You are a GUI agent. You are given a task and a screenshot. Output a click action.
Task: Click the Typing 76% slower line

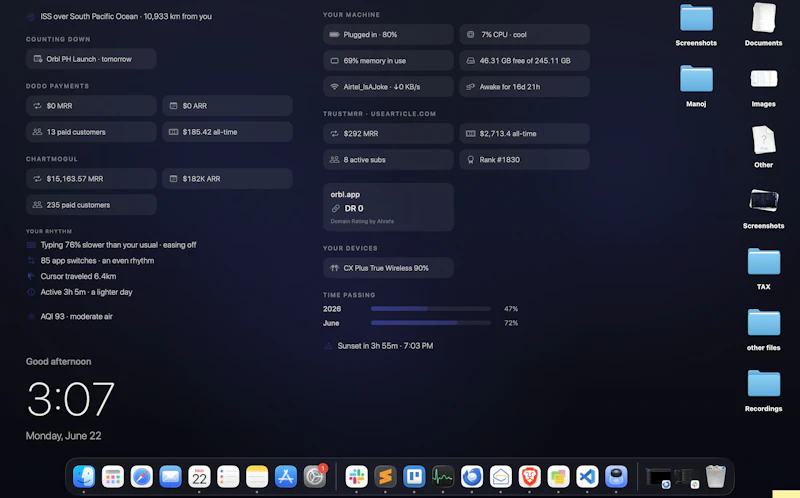tap(111, 245)
